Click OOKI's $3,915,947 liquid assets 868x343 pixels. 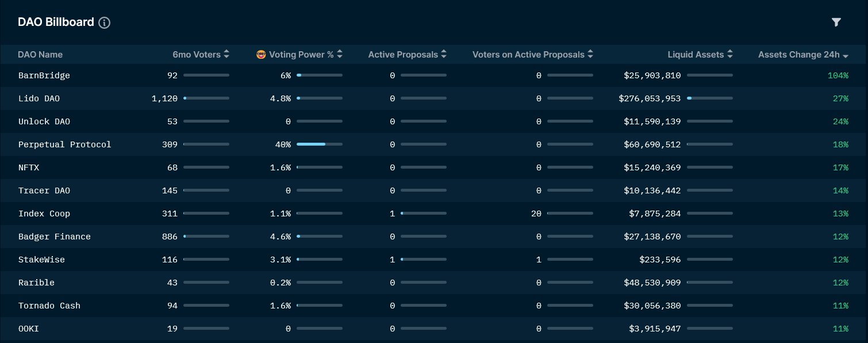[x=655, y=329]
